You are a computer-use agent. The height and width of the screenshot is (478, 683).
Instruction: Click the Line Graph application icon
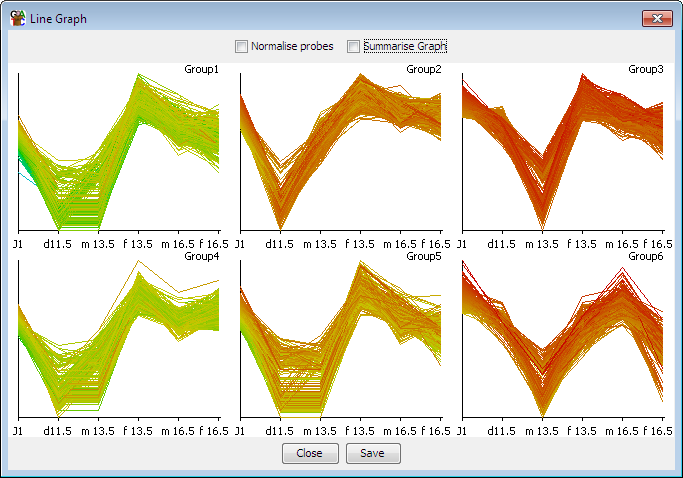coord(18,18)
